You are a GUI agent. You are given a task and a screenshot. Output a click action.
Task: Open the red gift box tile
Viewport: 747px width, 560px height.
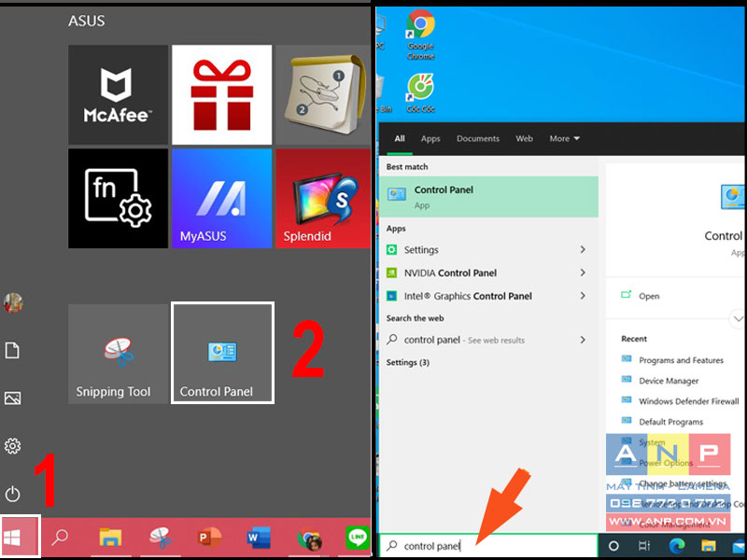[x=222, y=95]
